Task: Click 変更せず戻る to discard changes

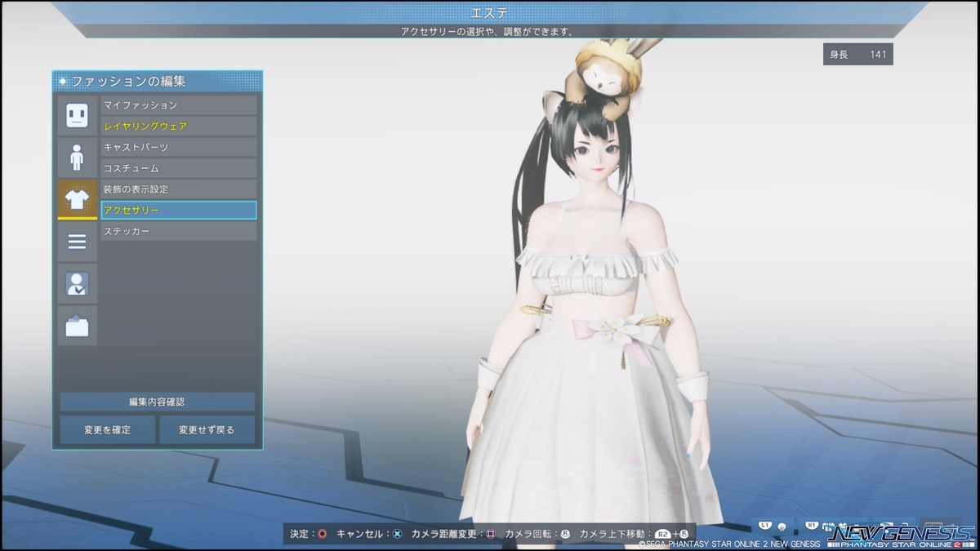Action: point(207,429)
